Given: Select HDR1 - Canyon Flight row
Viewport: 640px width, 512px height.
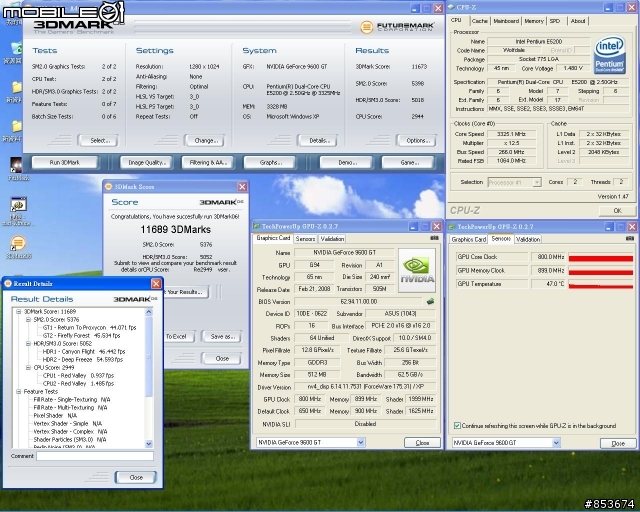Looking at the screenshot, I should click(84, 352).
